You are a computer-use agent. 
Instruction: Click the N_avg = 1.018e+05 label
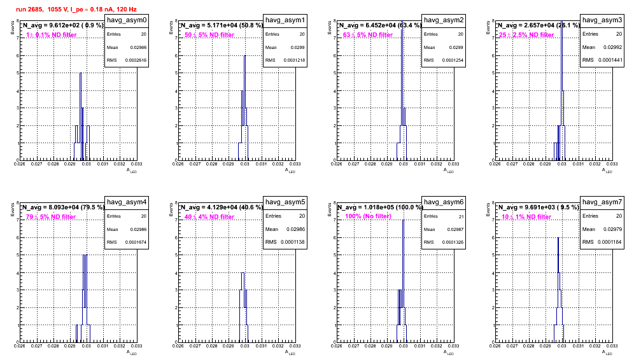[379, 207]
